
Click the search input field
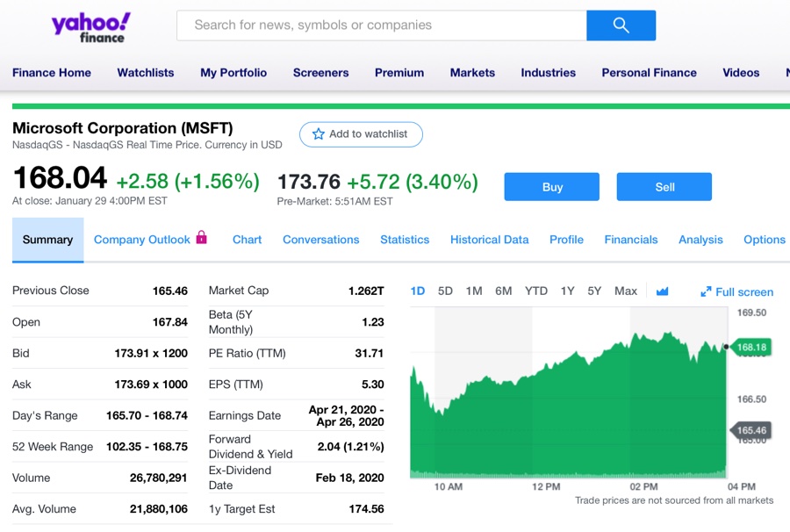click(x=382, y=25)
